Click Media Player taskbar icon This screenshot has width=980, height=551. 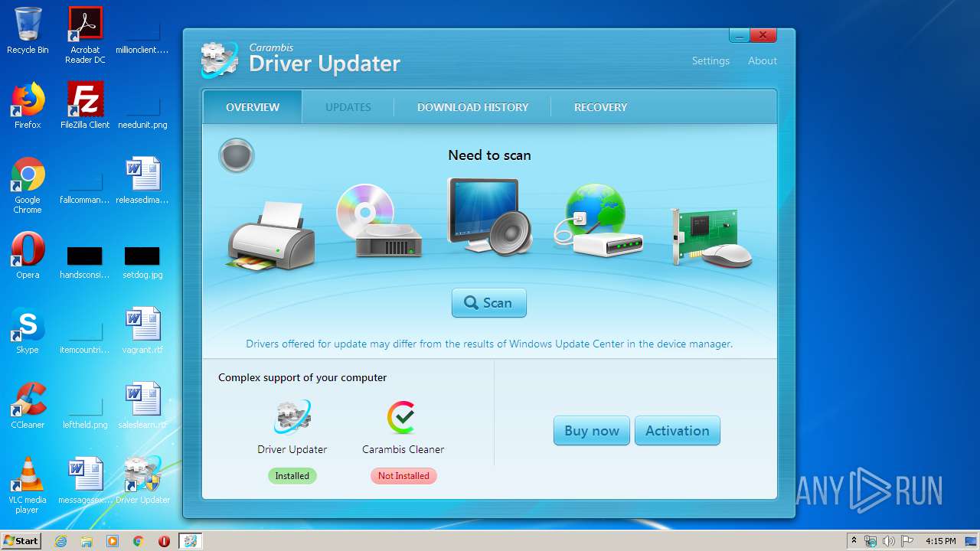(x=113, y=541)
